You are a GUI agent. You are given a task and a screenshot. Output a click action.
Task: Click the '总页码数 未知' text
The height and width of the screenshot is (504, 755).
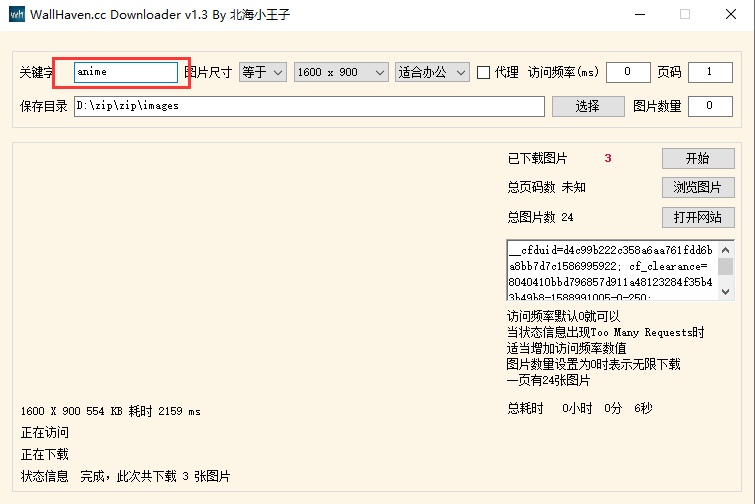click(547, 187)
